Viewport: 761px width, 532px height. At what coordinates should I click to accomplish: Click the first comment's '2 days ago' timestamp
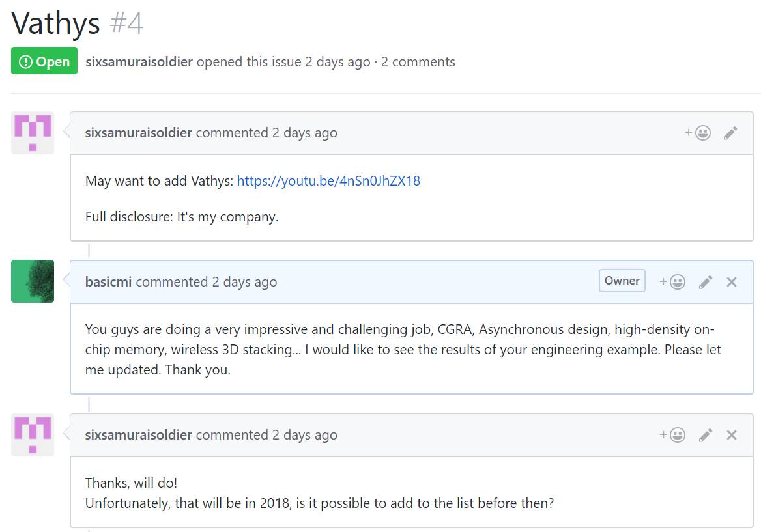click(x=304, y=133)
